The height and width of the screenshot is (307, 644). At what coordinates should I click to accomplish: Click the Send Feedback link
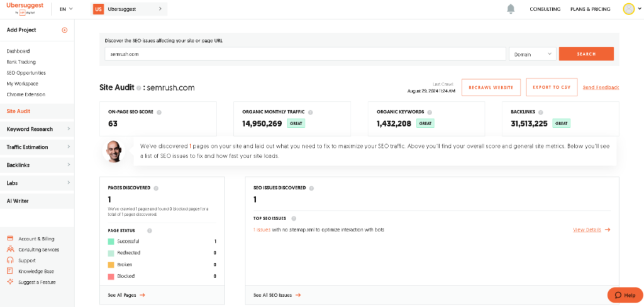[601, 87]
